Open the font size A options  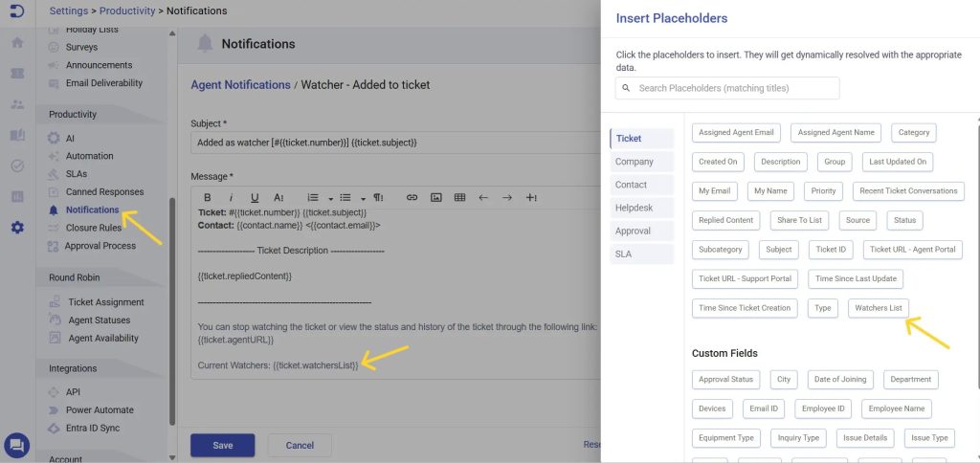pyautogui.click(x=278, y=197)
